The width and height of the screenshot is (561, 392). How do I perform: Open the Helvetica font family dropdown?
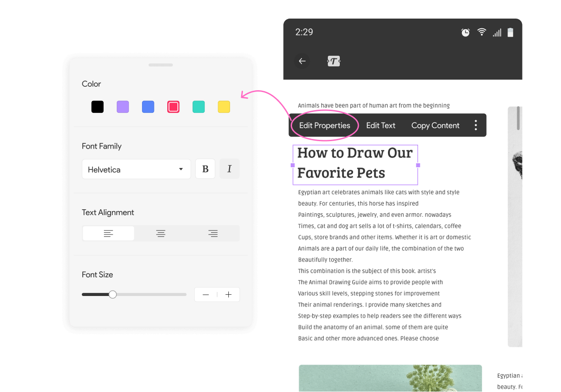(136, 169)
